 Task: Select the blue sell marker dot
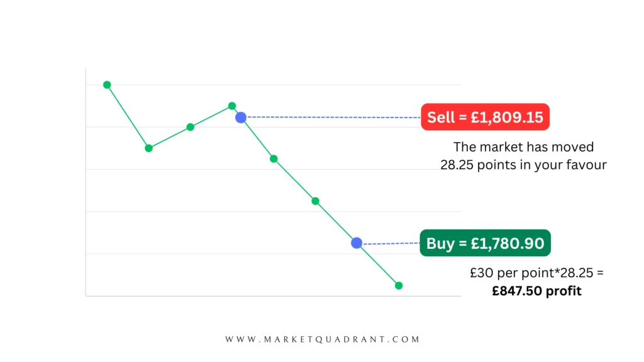(x=241, y=118)
